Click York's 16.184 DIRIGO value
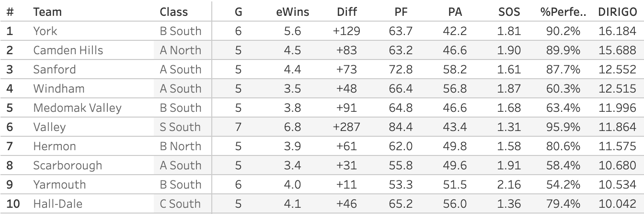This screenshot has width=644, height=214. click(617, 31)
